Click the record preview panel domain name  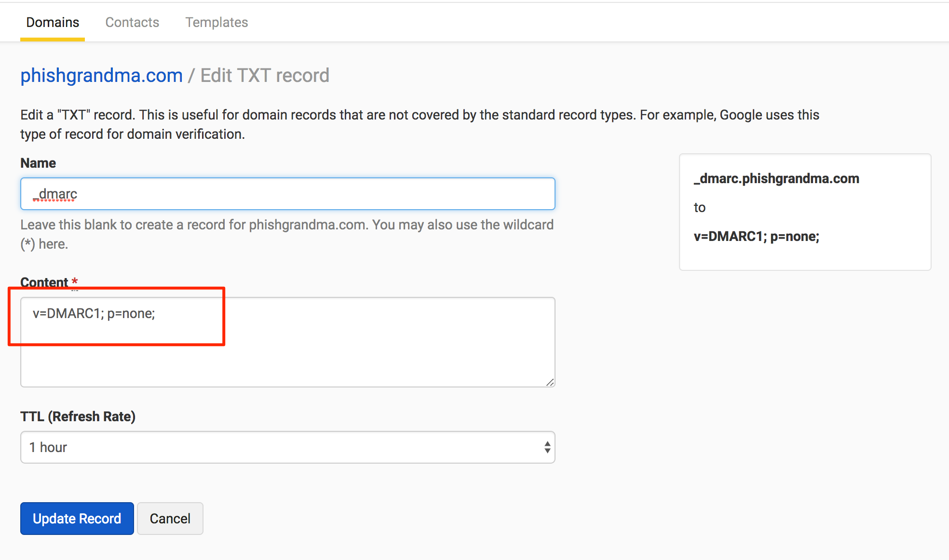pos(776,179)
